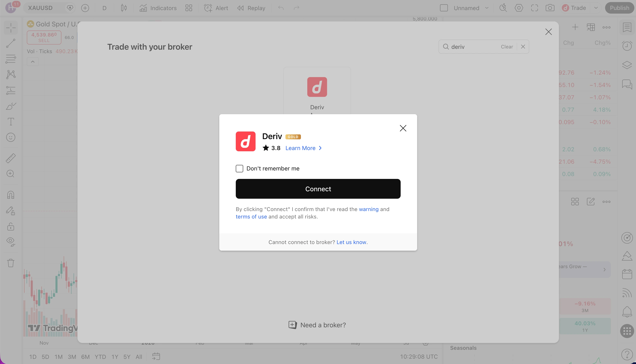The image size is (636, 364).
Task: Select the All time range
Action: [x=139, y=357]
